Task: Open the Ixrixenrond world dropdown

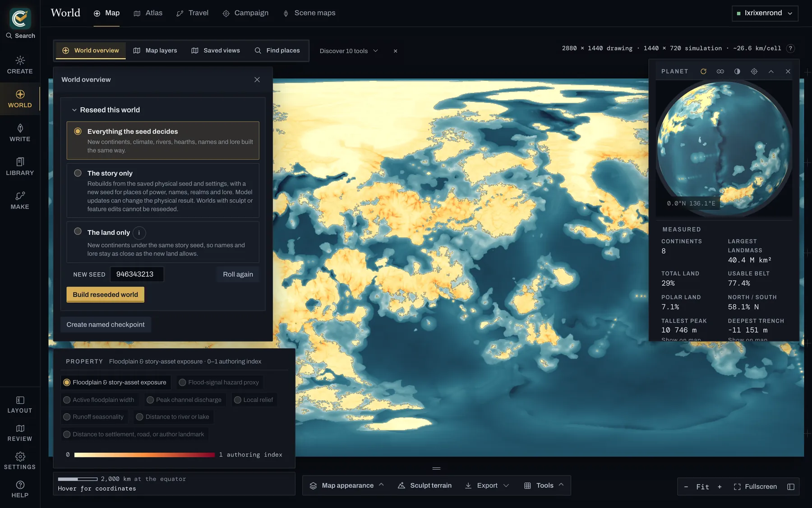Action: (765, 13)
